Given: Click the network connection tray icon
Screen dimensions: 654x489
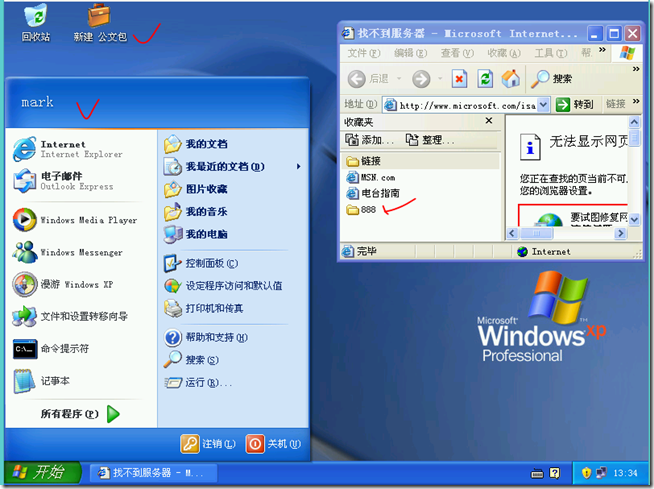Looking at the screenshot, I should click(601, 473).
